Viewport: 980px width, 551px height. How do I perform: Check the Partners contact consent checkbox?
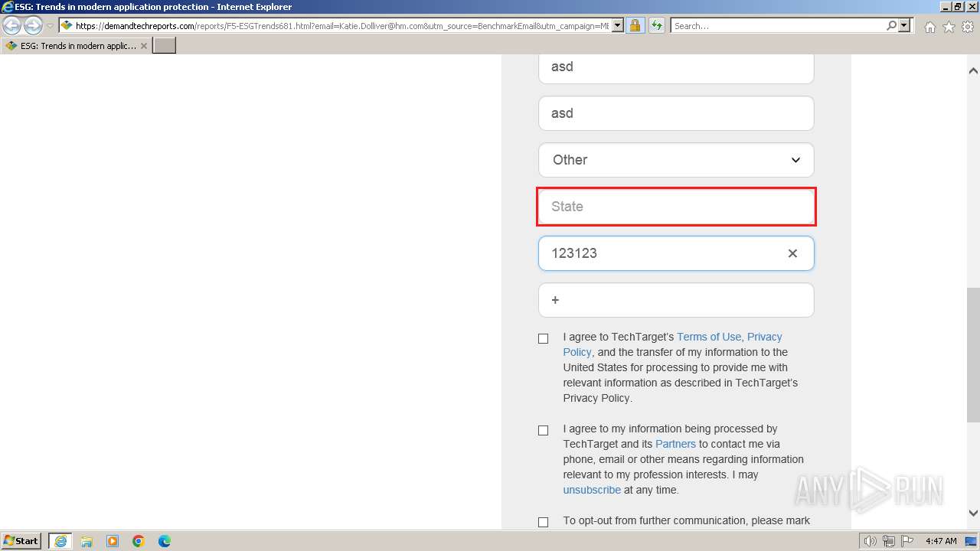(x=544, y=430)
